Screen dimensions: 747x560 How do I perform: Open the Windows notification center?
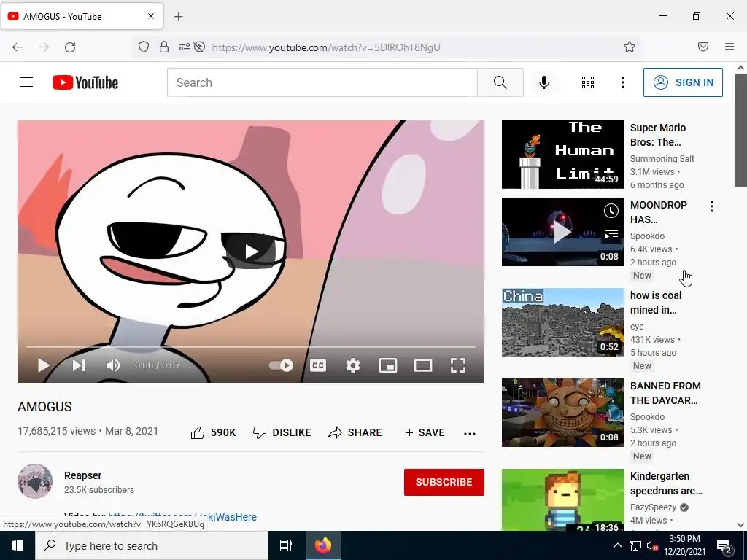724,545
